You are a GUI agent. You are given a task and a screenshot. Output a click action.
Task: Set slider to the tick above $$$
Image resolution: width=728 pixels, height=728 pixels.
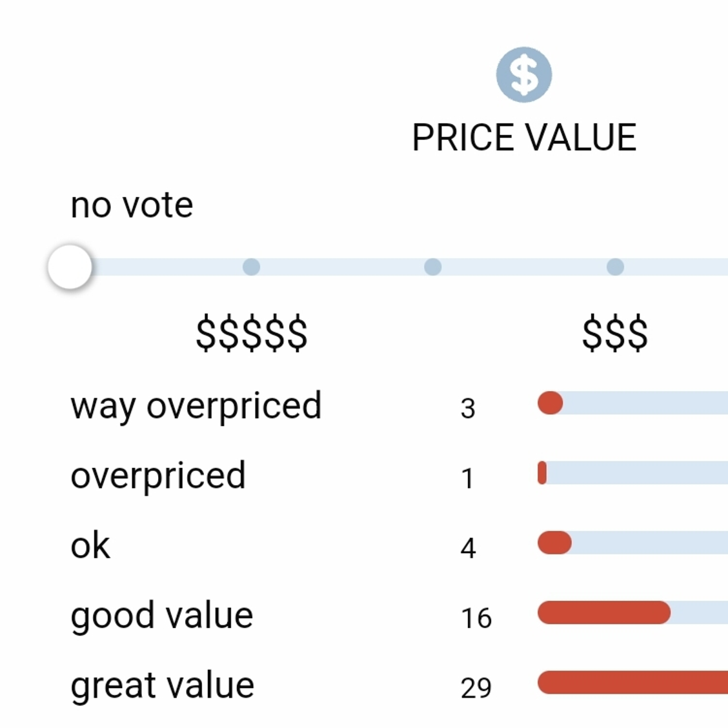(x=615, y=267)
